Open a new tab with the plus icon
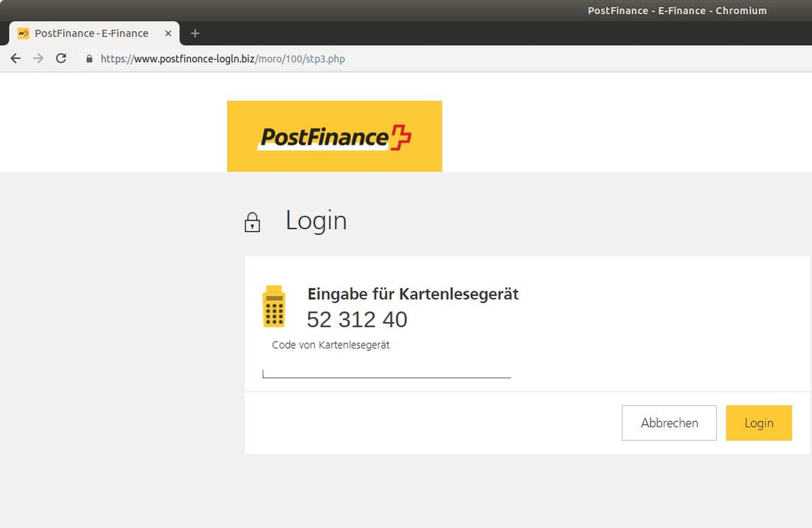The width and height of the screenshot is (812, 528). [195, 33]
